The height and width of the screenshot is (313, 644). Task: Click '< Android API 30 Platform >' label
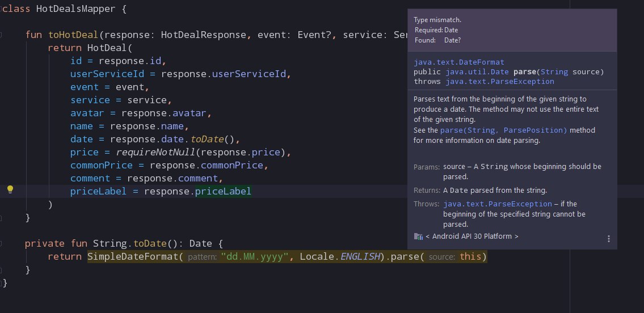pyautogui.click(x=472, y=236)
